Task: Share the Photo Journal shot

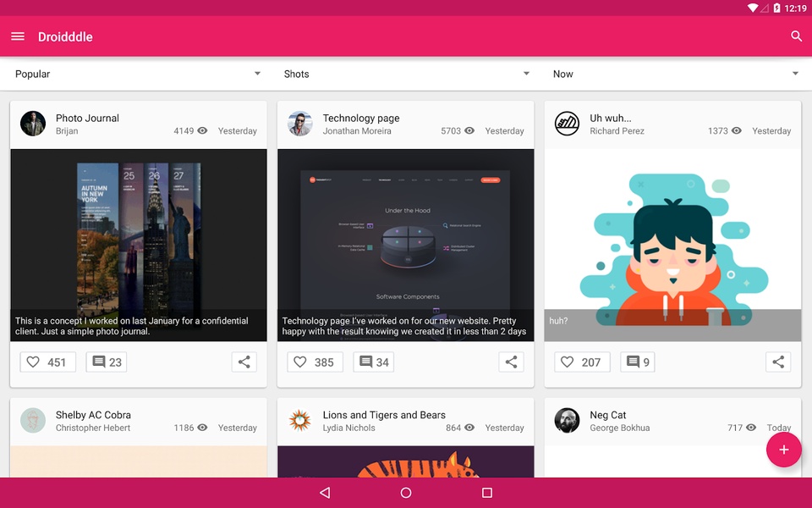Action: 244,362
